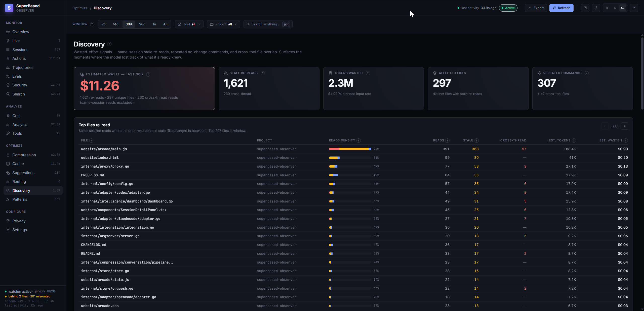Click reads density bar for PROGRESS.md
644x311 pixels.
[350, 175]
